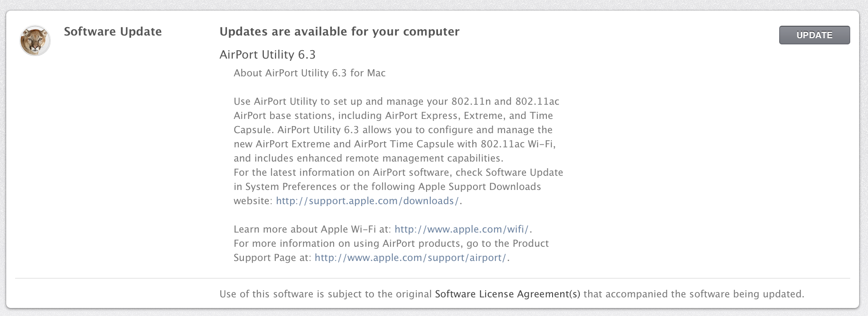Visit the apple.com/support/airport link
868x316 pixels.
tap(410, 258)
